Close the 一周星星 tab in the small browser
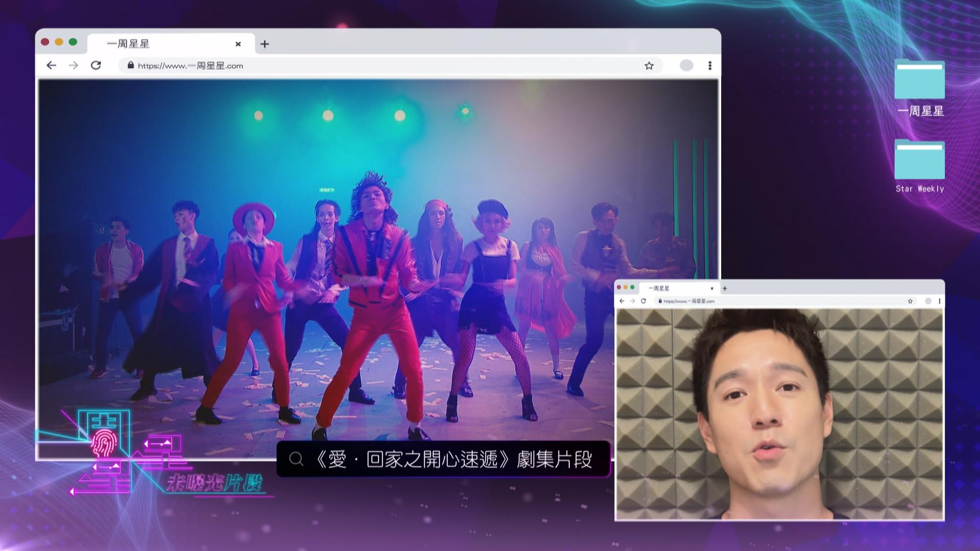 [x=712, y=288]
